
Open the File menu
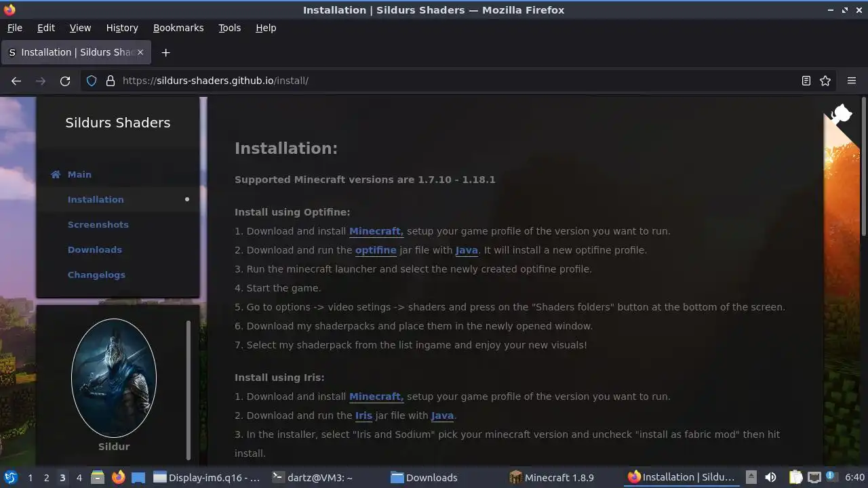14,28
